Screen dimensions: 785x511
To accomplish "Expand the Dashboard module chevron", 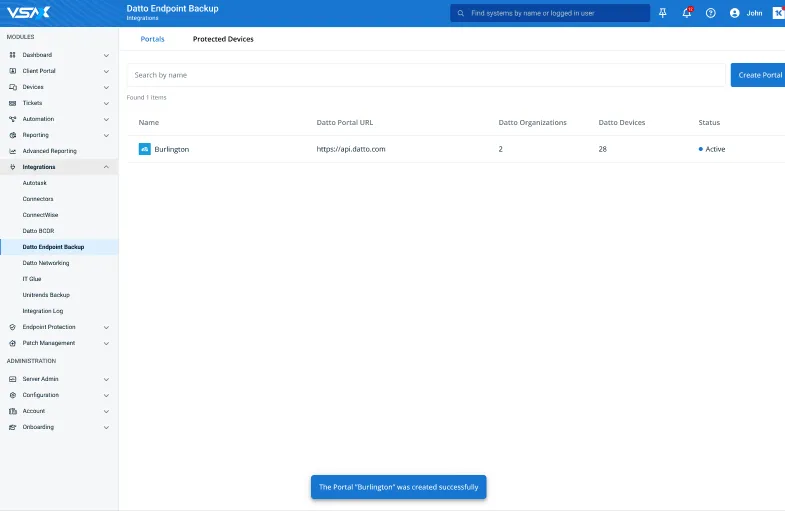I will click(x=106, y=55).
